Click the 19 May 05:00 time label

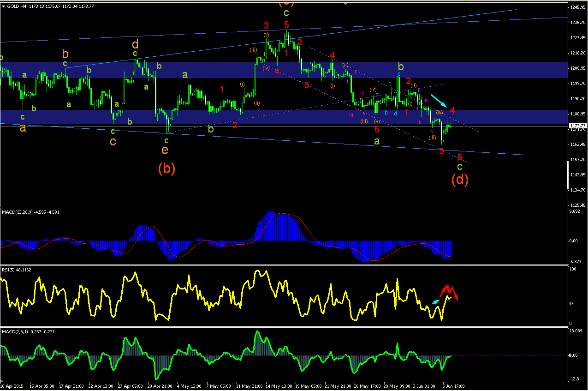point(309,385)
